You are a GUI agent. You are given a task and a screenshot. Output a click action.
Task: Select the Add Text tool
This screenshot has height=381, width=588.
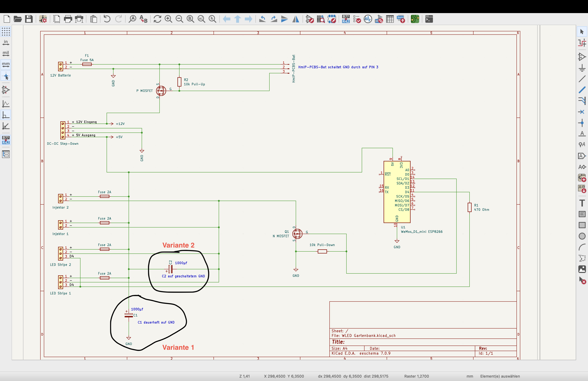pyautogui.click(x=582, y=203)
